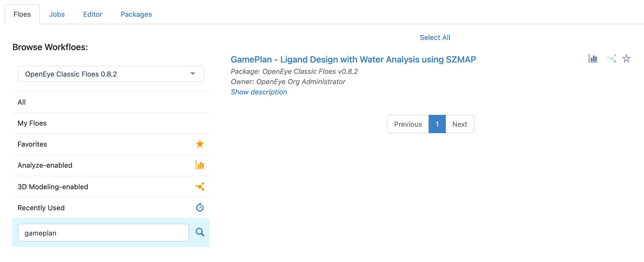The height and width of the screenshot is (262, 644).
Task: Open the OpenEye Classic Floes 0.8.2 dropdown
Action: tap(111, 74)
